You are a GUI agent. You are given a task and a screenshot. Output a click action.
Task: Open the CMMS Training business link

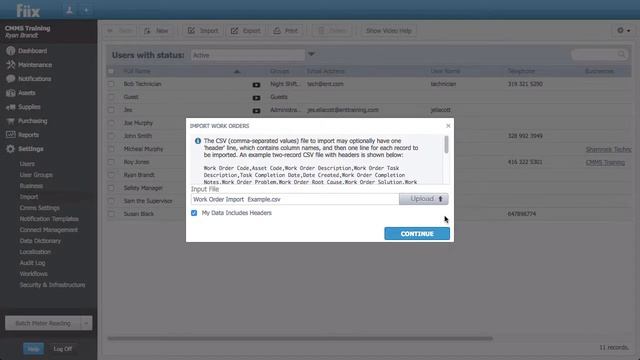click(605, 162)
